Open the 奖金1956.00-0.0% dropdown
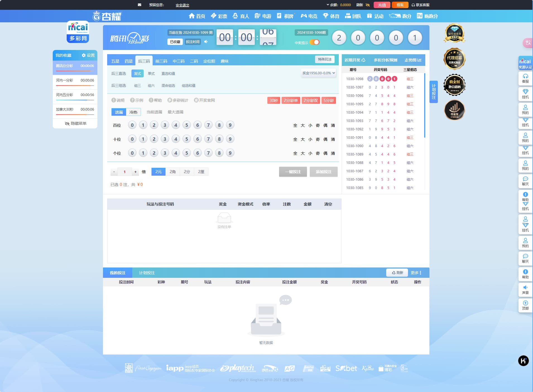 (318, 73)
